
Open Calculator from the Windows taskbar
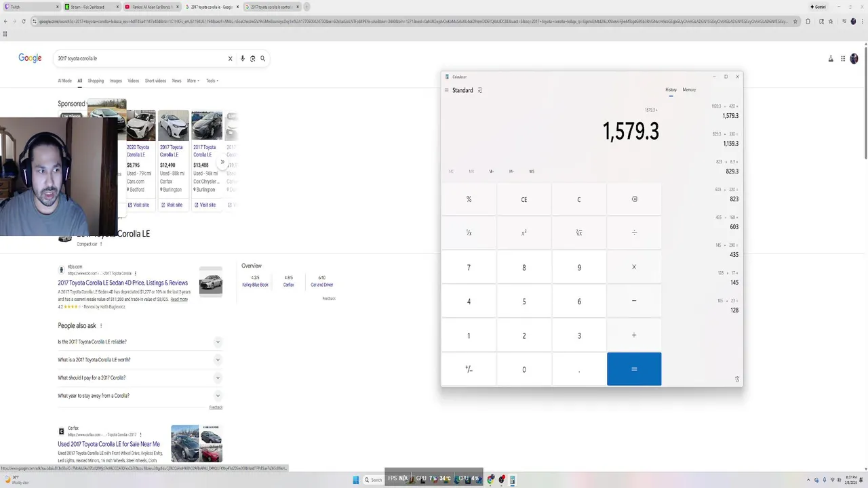pyautogui.click(x=513, y=480)
